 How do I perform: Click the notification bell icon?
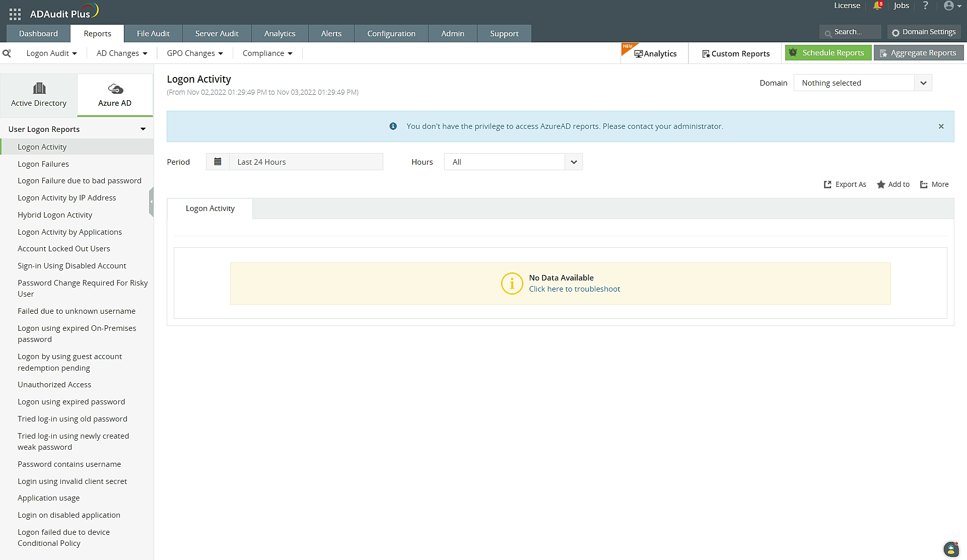pyautogui.click(x=877, y=6)
